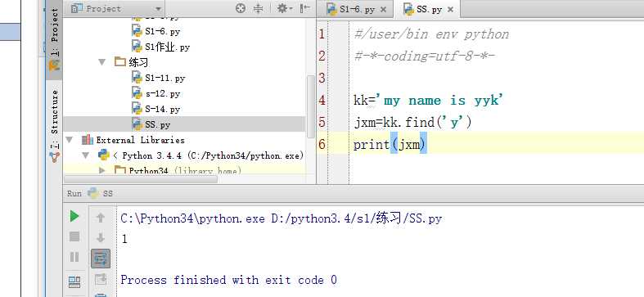Viewport: 644px width, 297px height.
Task: Open the Project panel gear settings menu
Action: coord(284,8)
